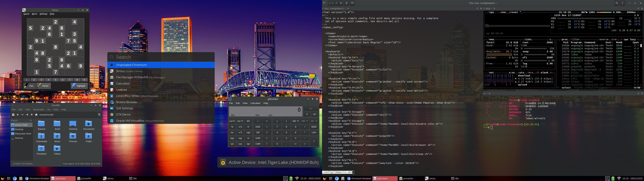Open the MR memory recall dropdown

coord(305,121)
